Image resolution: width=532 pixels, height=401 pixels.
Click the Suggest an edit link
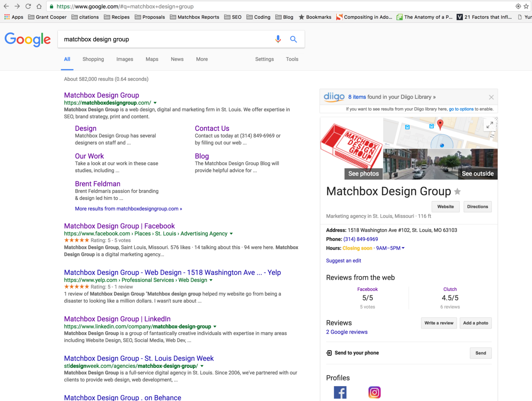coord(344,261)
